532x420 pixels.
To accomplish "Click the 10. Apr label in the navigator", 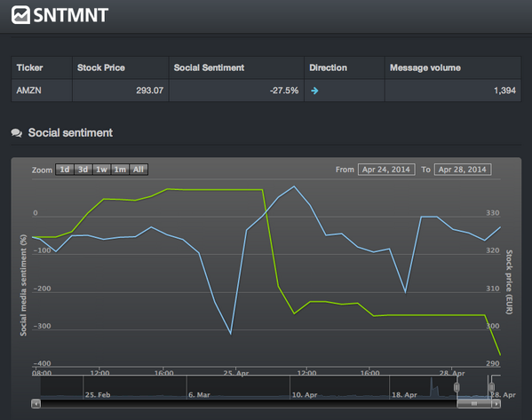I will coord(305,395).
